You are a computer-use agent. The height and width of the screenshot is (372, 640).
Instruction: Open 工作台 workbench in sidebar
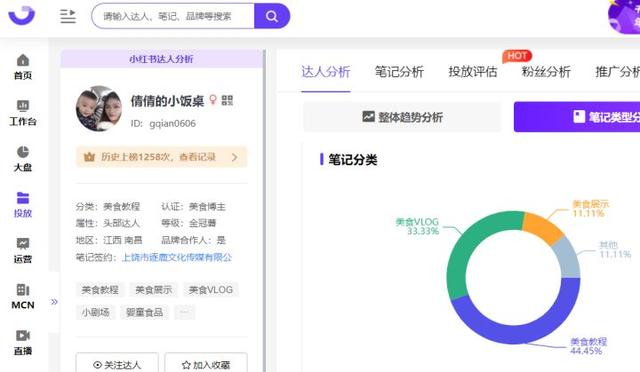tap(23, 113)
